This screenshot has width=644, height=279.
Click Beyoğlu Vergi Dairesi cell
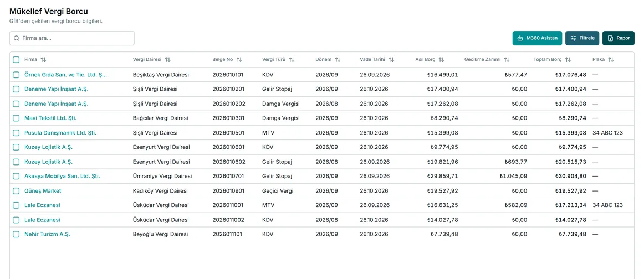click(161, 234)
